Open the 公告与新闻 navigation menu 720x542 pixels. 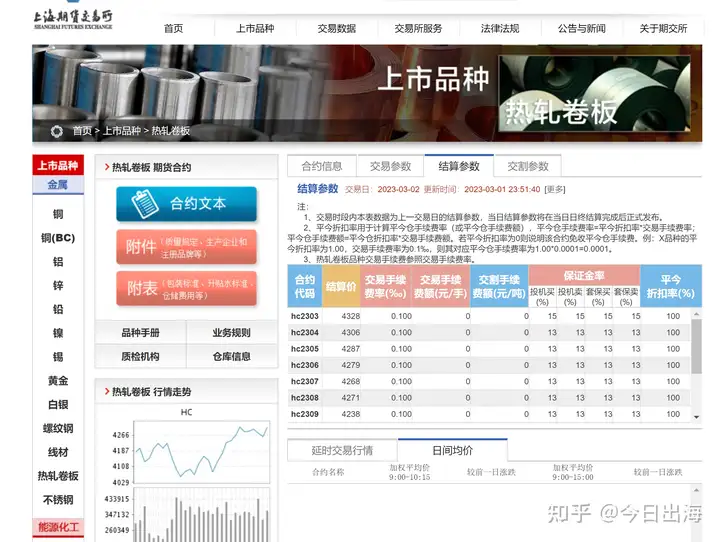pos(581,28)
